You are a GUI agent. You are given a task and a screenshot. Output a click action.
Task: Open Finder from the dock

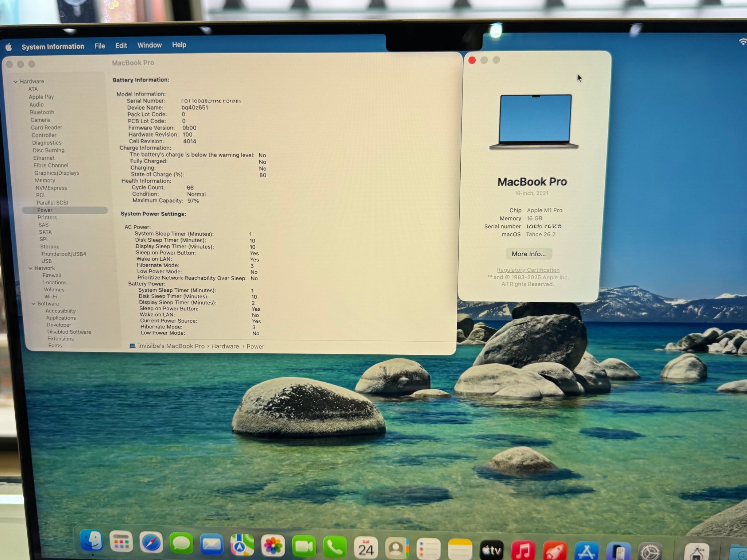(x=91, y=541)
